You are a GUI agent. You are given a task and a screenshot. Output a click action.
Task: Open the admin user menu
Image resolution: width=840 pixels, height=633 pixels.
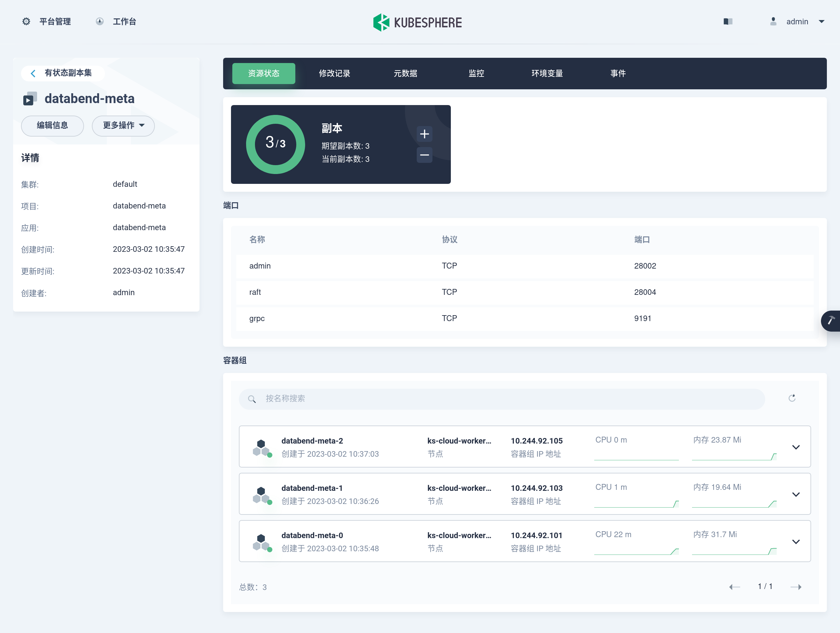tap(797, 22)
